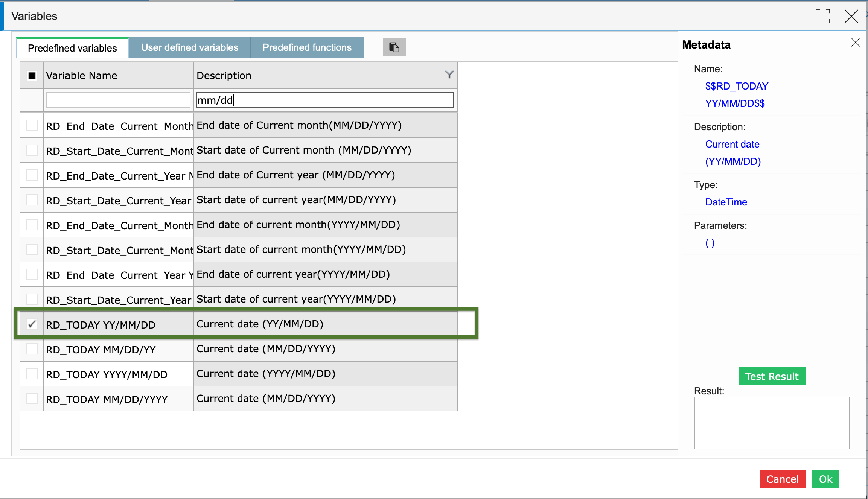Click the Current date description link
This screenshot has height=499, width=868.
click(x=732, y=144)
